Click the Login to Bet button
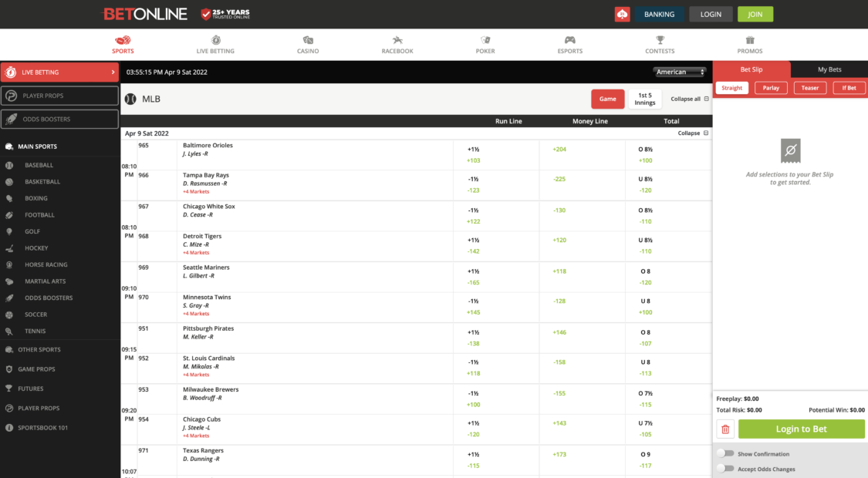The width and height of the screenshot is (868, 478). [801, 429]
